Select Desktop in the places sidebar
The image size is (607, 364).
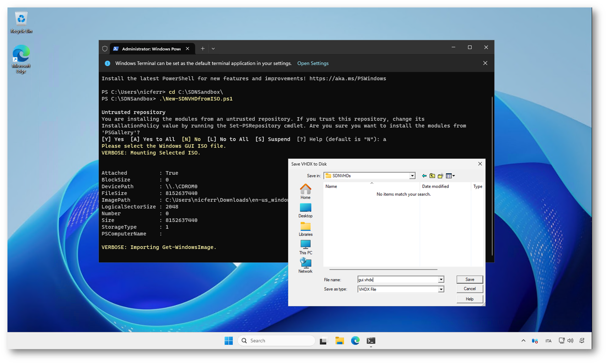pos(305,210)
